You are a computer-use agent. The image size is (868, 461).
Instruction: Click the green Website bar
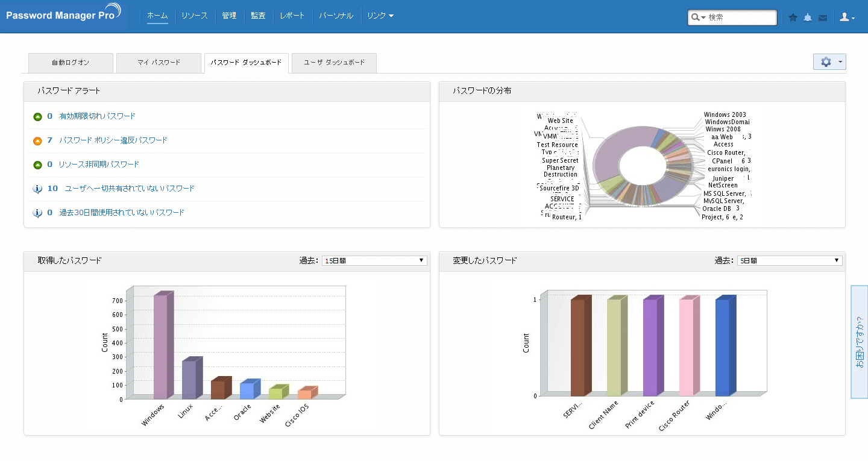point(279,392)
